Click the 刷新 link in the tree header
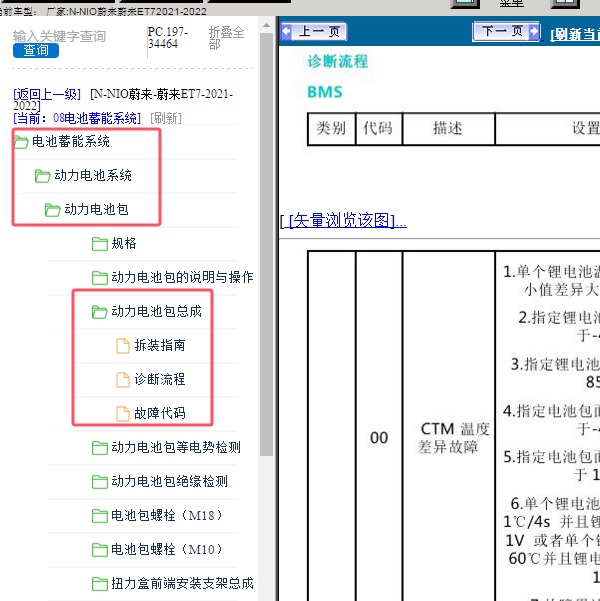The image size is (600, 601). 166,118
